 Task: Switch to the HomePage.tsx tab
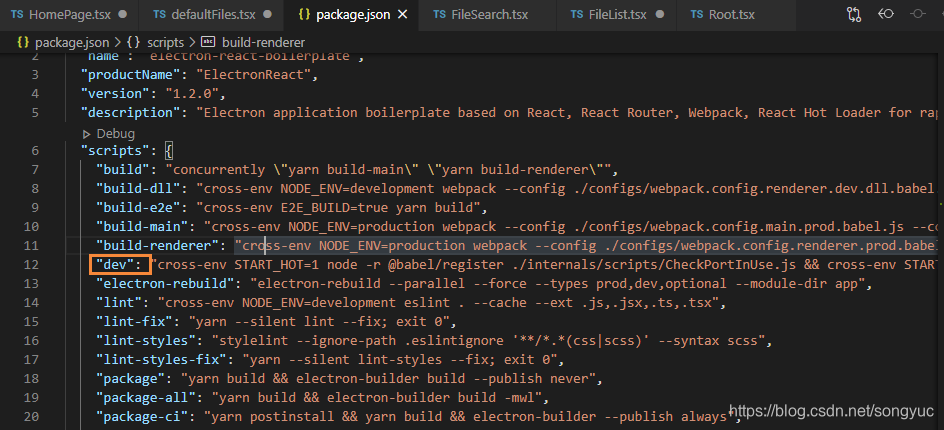pyautogui.click(x=69, y=14)
